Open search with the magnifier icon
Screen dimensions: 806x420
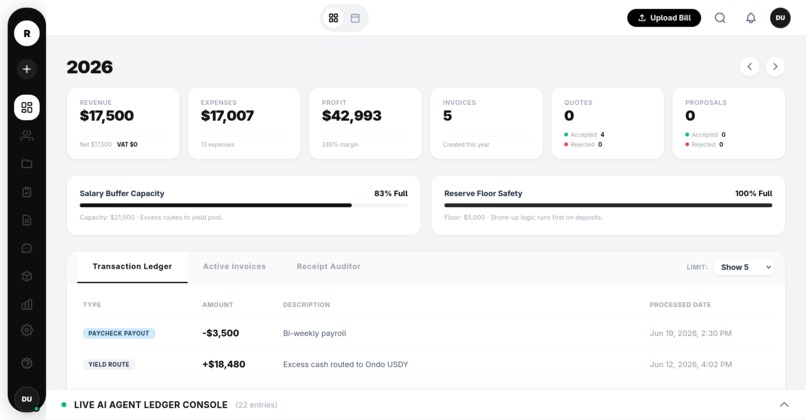point(720,18)
